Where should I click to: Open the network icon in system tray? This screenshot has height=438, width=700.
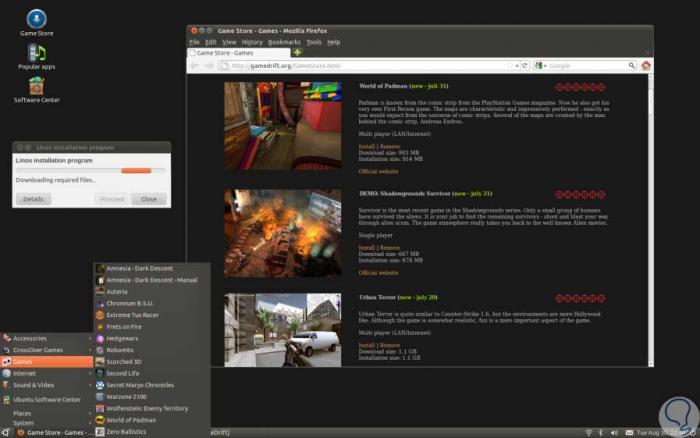click(588, 432)
